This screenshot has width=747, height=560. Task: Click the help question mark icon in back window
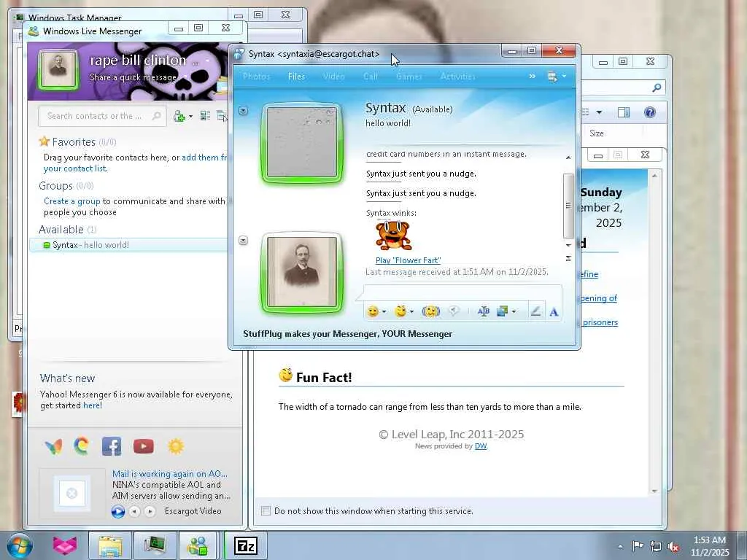pyautogui.click(x=650, y=112)
